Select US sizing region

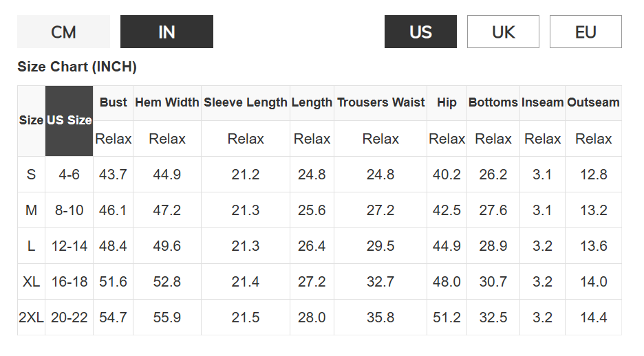click(x=420, y=32)
